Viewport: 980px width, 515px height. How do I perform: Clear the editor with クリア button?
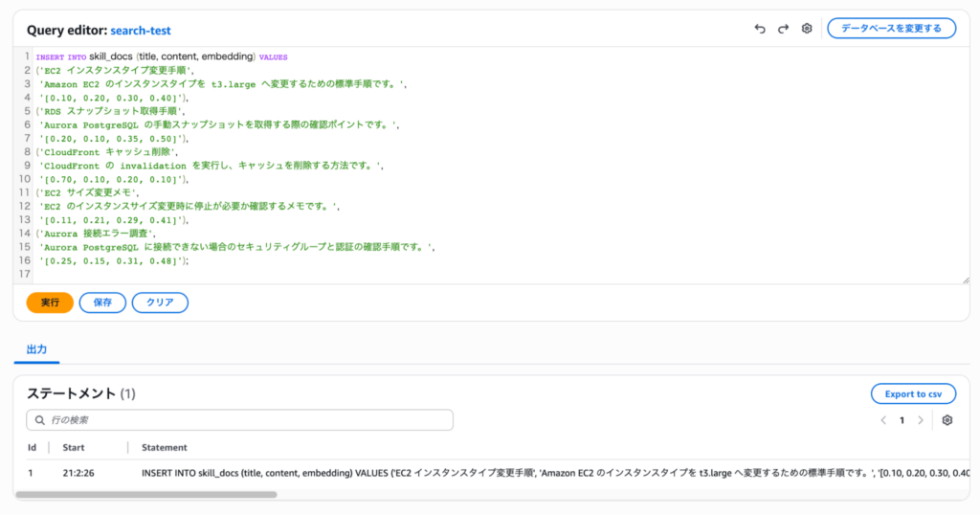tap(160, 302)
